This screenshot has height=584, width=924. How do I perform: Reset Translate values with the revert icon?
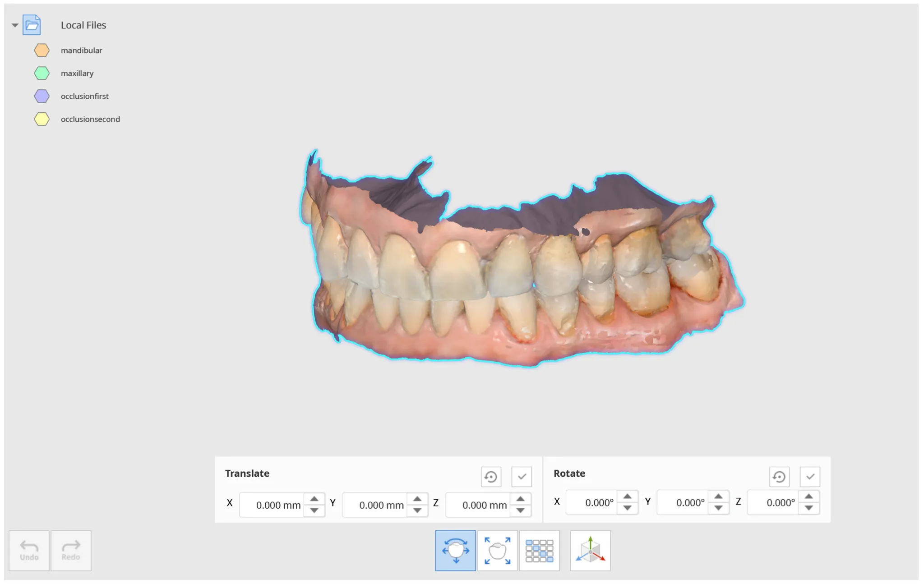tap(491, 477)
